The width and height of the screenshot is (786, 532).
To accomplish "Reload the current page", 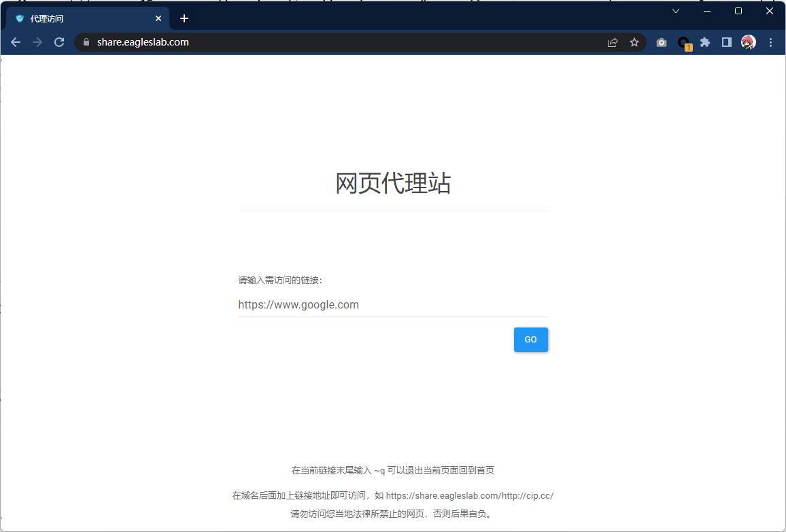I will (x=59, y=42).
